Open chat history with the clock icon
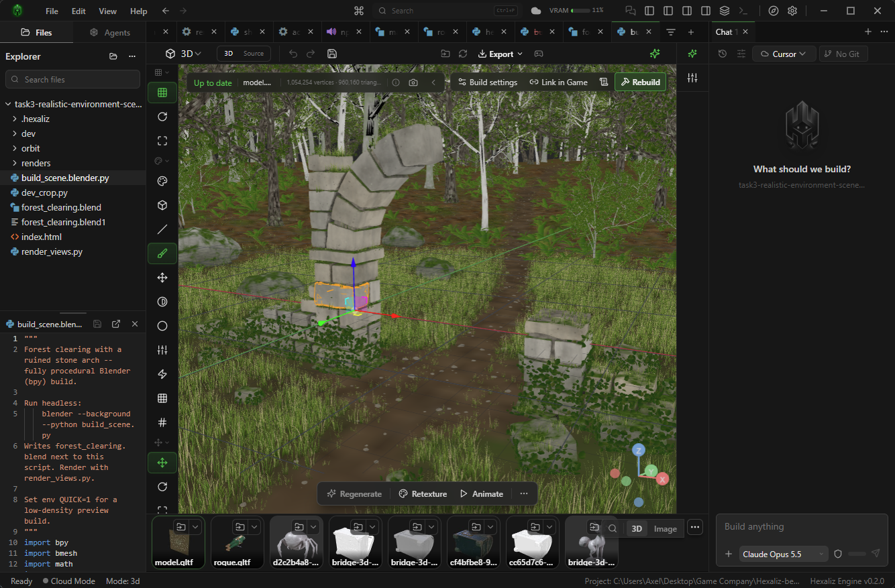 [x=723, y=54]
